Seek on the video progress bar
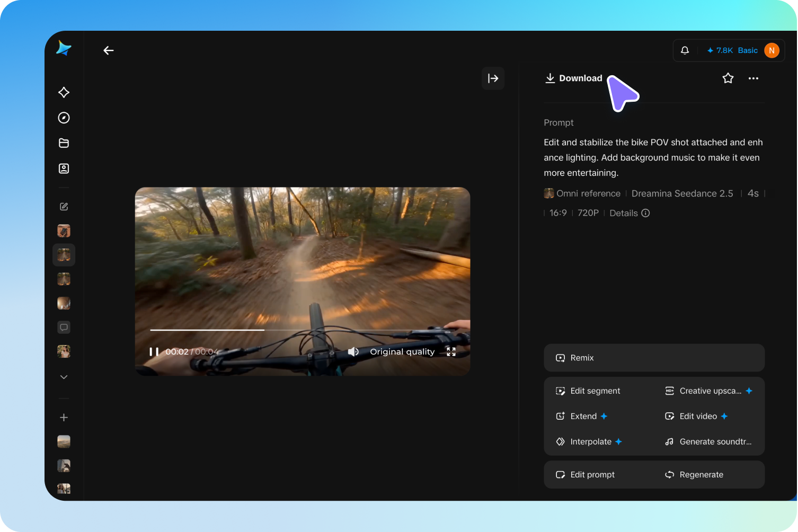This screenshot has height=532, width=798. [303, 330]
